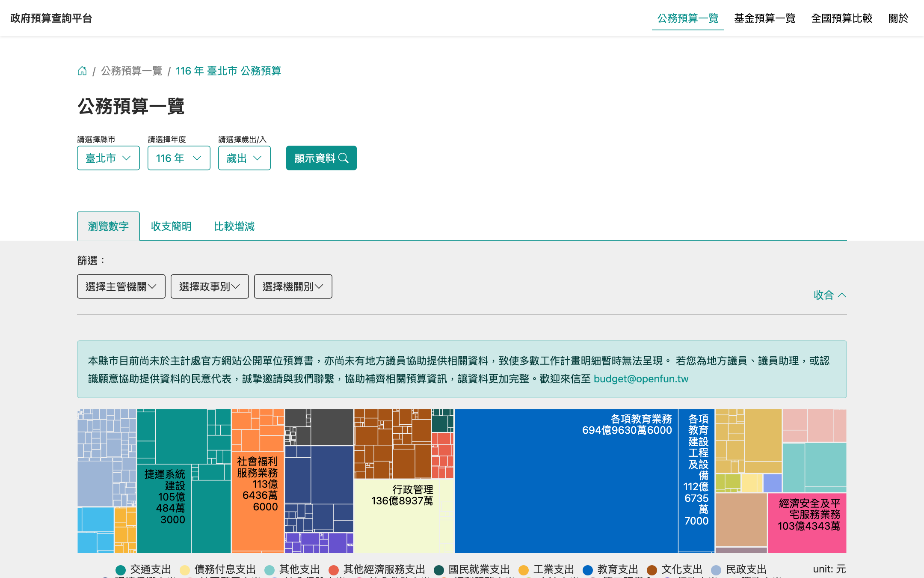Open 基金預算一覽 in top navigation
Screen dimensions: 924x578
point(765,18)
